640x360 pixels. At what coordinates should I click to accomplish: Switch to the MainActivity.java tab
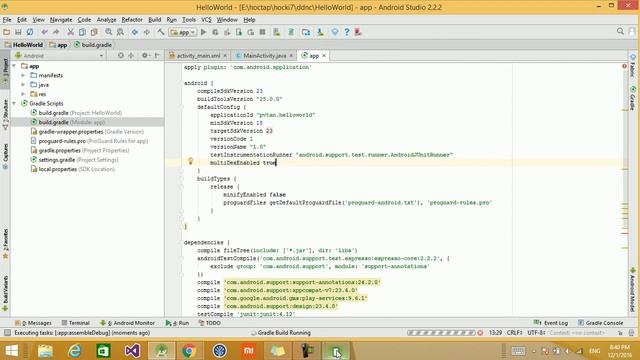pos(264,56)
